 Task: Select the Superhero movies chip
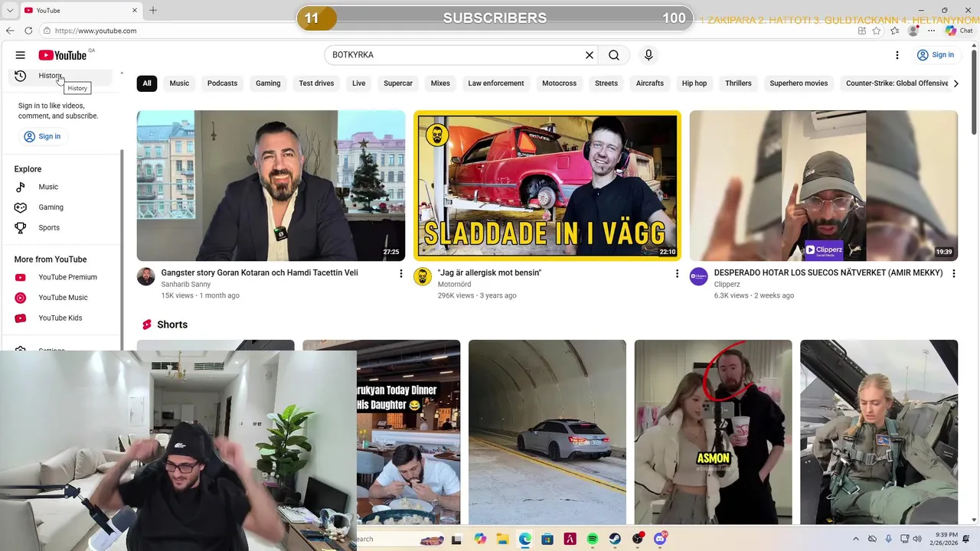point(799,83)
